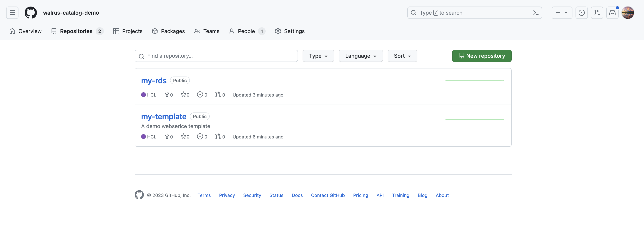Image resolution: width=644 pixels, height=235 pixels.
Task: Click the star count for my-rds
Action: click(185, 95)
